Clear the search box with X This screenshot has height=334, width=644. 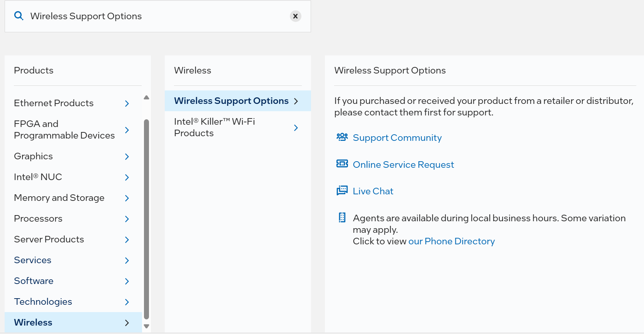coord(295,16)
